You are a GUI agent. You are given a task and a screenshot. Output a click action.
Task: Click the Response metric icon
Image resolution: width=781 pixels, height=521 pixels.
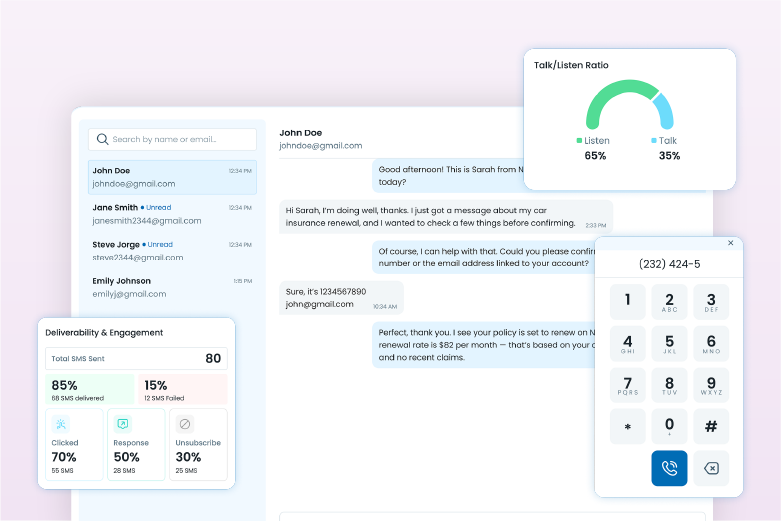[x=123, y=424]
